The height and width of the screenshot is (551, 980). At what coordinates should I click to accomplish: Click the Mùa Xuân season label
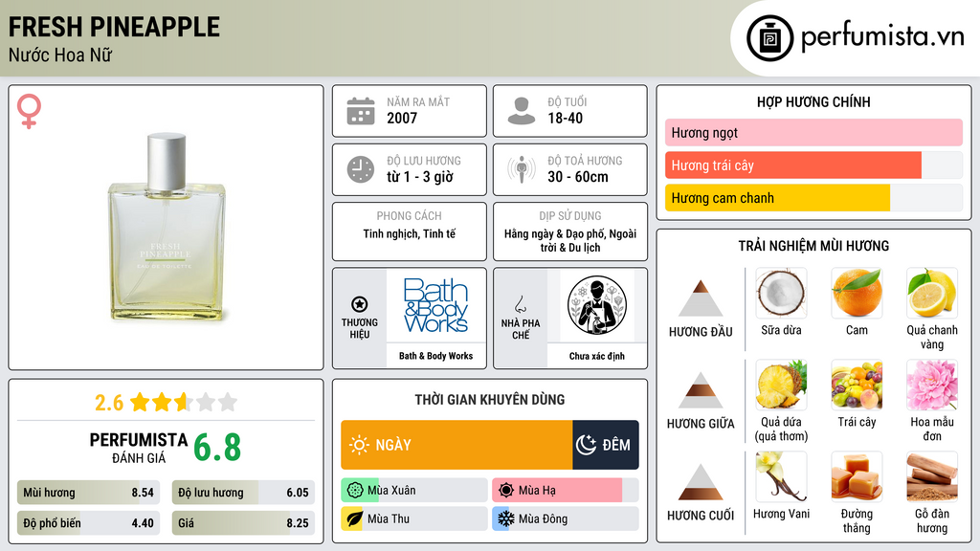click(391, 491)
